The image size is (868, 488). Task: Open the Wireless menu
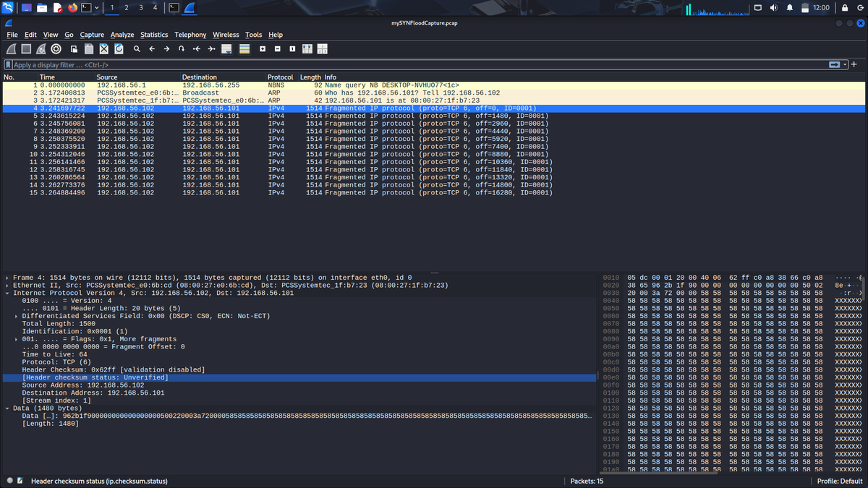pos(226,35)
